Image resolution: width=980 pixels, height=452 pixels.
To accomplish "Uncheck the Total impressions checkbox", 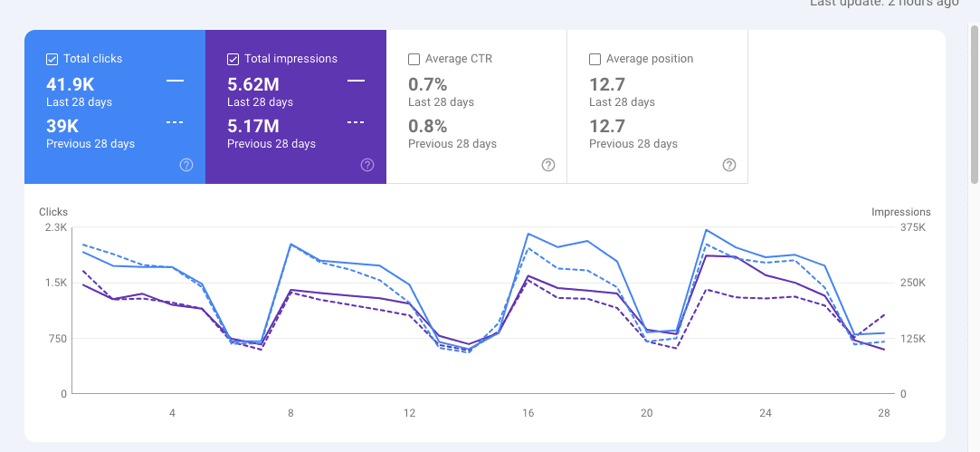I will tap(233, 60).
